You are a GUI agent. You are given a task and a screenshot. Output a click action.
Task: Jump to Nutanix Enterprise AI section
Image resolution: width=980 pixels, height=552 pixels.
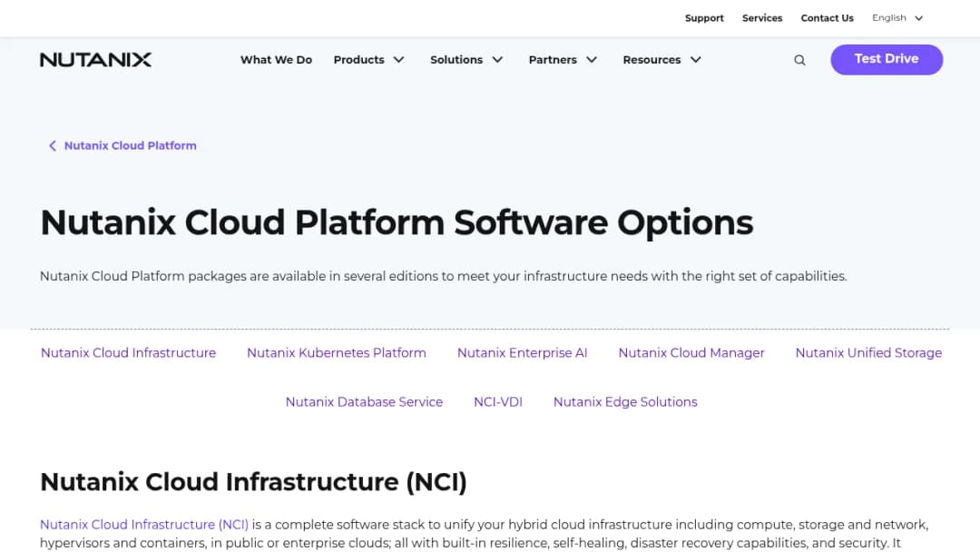(x=522, y=352)
